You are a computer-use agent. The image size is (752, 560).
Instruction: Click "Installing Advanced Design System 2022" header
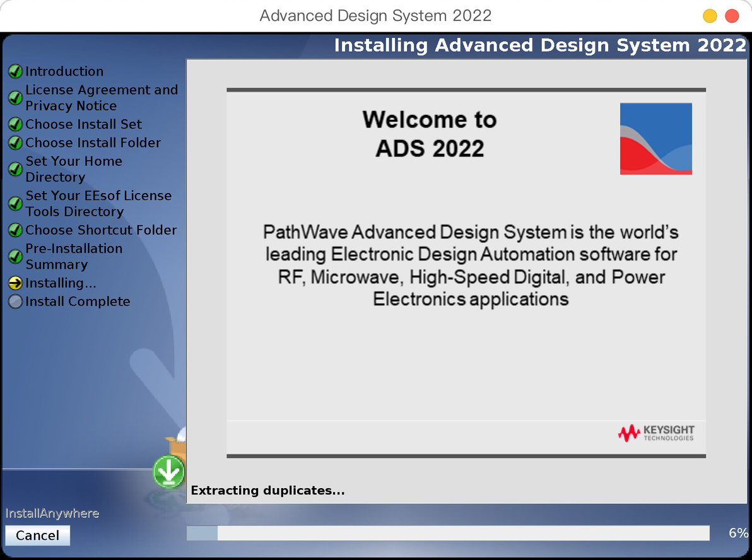click(540, 45)
